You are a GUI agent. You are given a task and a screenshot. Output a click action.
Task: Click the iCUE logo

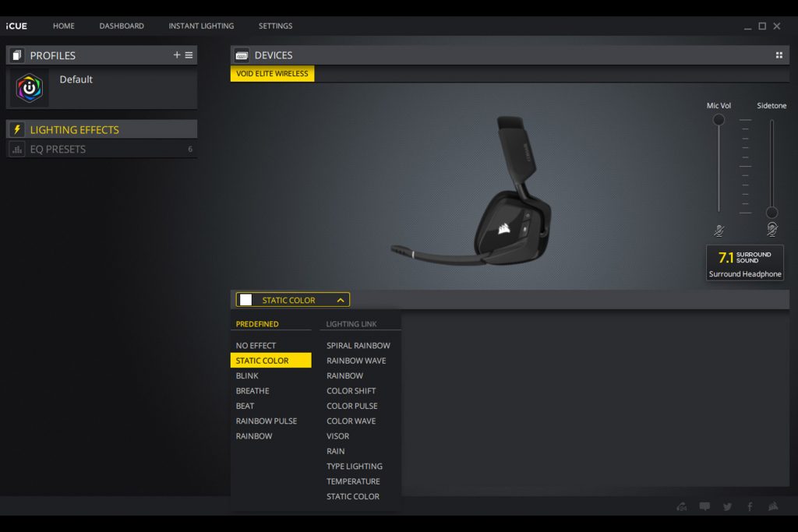click(x=16, y=26)
